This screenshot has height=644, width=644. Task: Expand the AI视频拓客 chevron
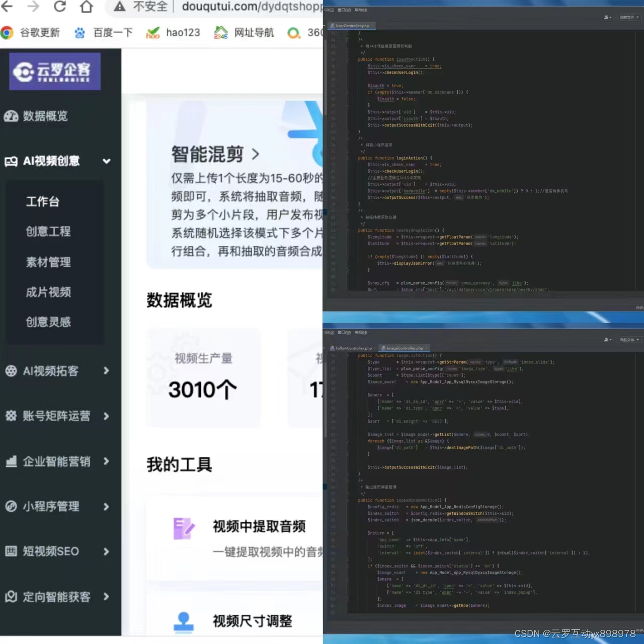[x=106, y=371]
